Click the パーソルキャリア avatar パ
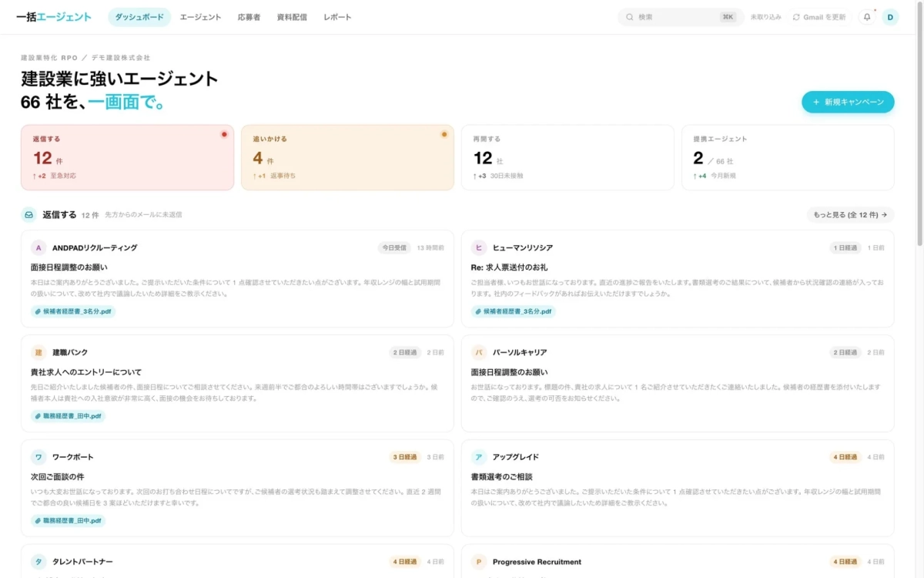Viewport: 924px width, 578px height. (479, 352)
